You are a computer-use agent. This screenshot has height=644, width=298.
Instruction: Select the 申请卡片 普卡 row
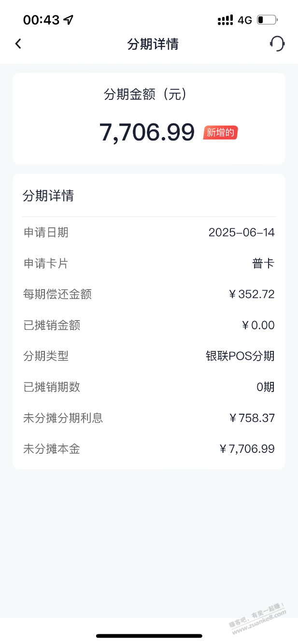point(149,264)
